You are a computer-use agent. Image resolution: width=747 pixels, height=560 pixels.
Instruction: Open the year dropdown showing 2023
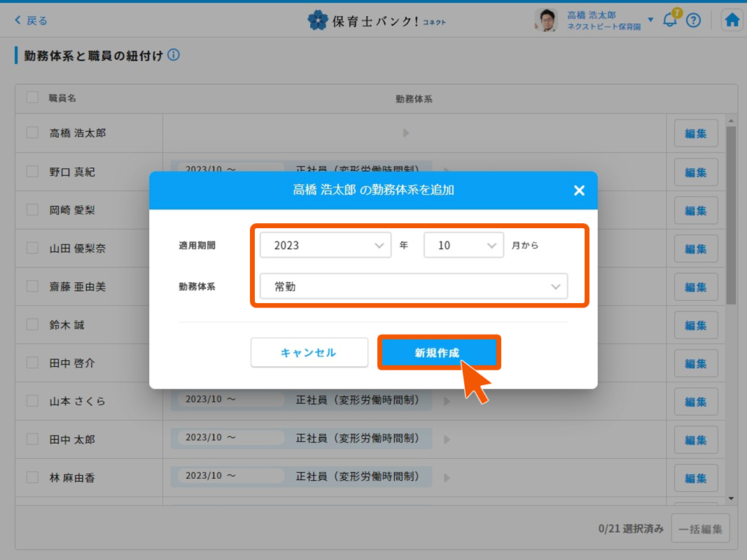(x=325, y=246)
